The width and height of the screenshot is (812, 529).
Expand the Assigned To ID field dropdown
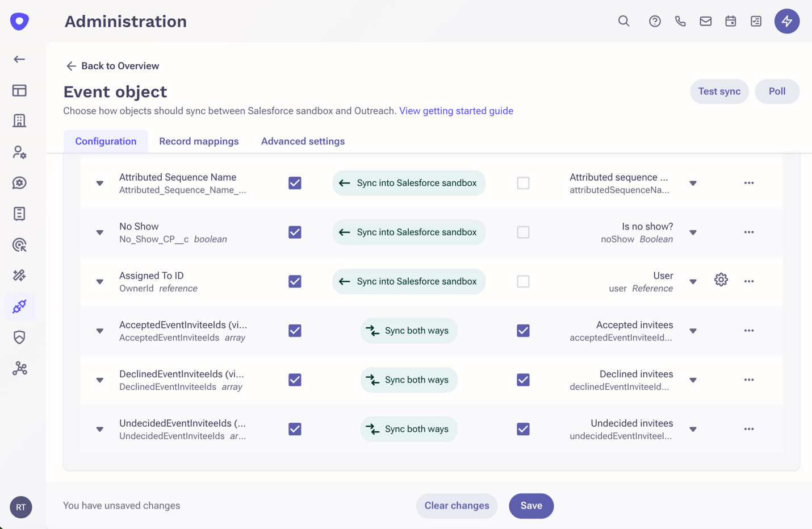[100, 282]
